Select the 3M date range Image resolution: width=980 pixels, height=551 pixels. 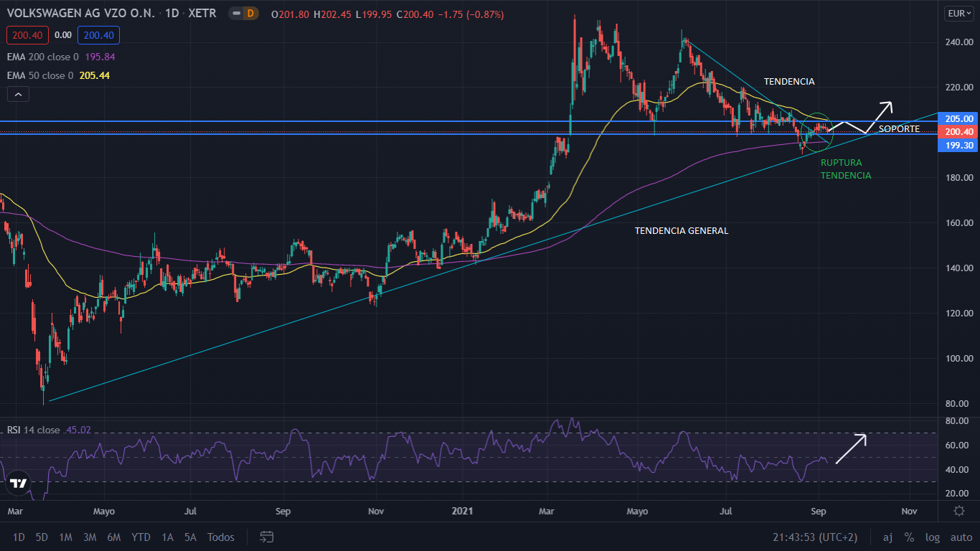pyautogui.click(x=90, y=537)
